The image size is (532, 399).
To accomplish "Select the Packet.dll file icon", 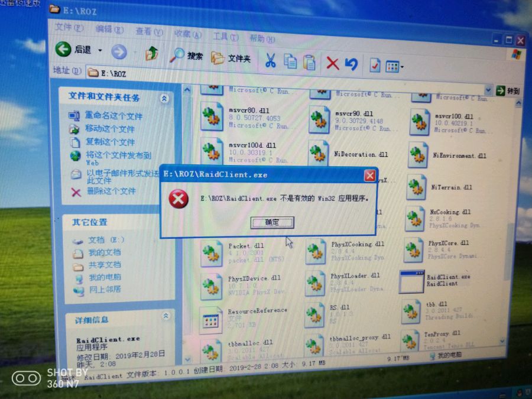I will point(211,253).
